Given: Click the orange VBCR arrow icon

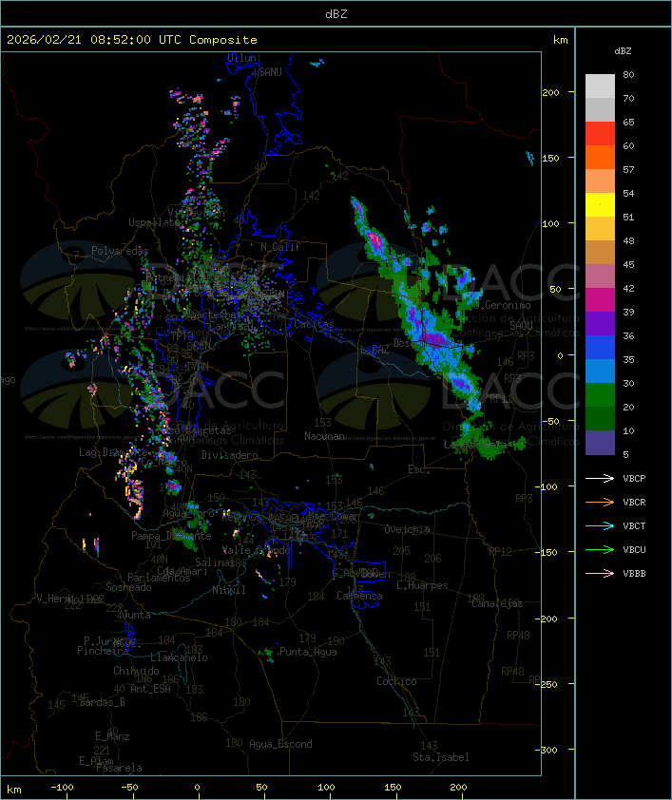Looking at the screenshot, I should tap(600, 503).
